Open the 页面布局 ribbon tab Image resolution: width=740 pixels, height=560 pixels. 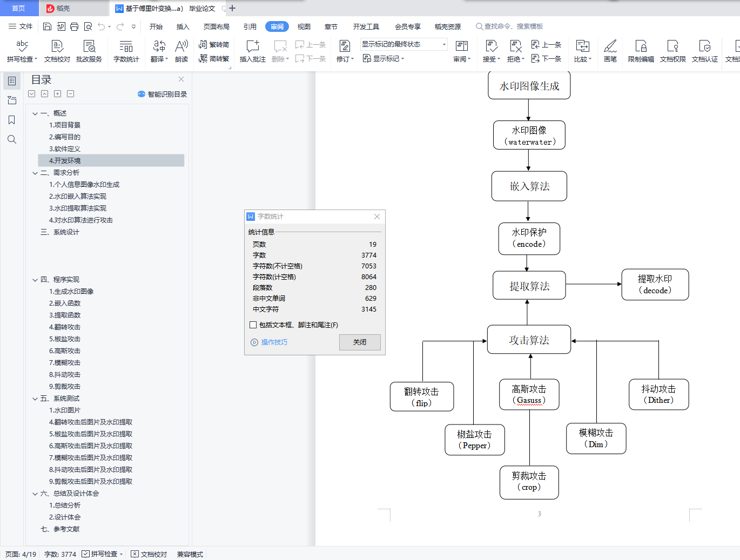pyautogui.click(x=217, y=26)
